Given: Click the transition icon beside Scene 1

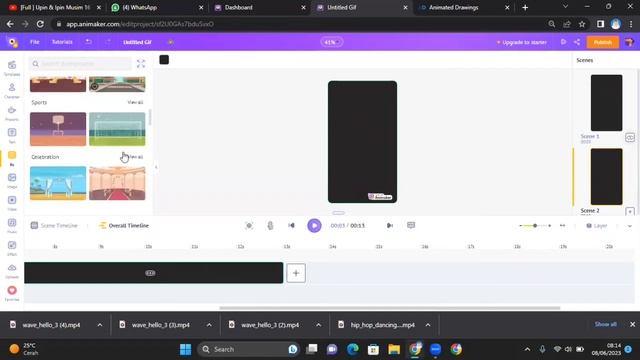Looking at the screenshot, I should point(630,138).
